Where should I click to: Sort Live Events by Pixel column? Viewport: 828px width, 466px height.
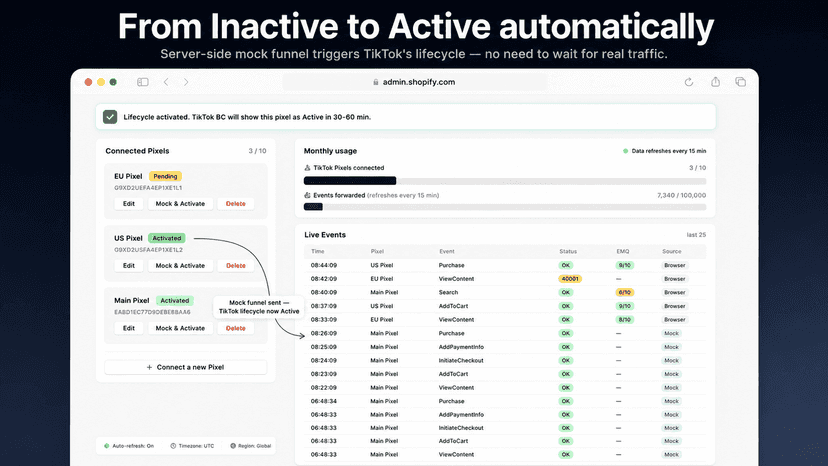click(x=377, y=251)
